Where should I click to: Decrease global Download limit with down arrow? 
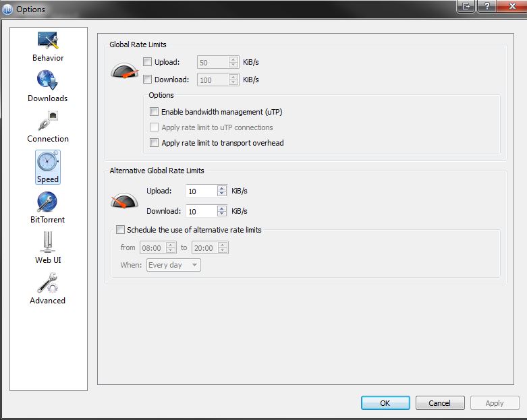tap(233, 82)
